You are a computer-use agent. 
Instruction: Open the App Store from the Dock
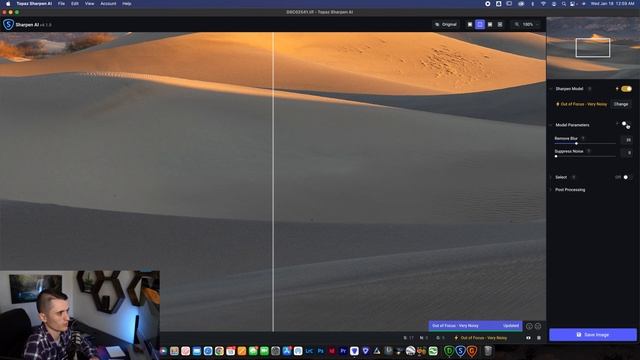[x=287, y=351]
